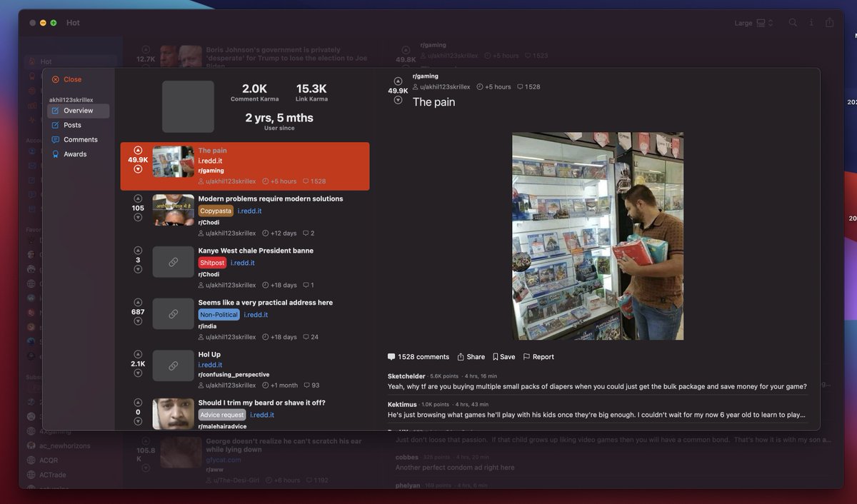Viewport: 857px width, 504px height.
Task: Report the post with the Report button
Action: [x=538, y=357]
